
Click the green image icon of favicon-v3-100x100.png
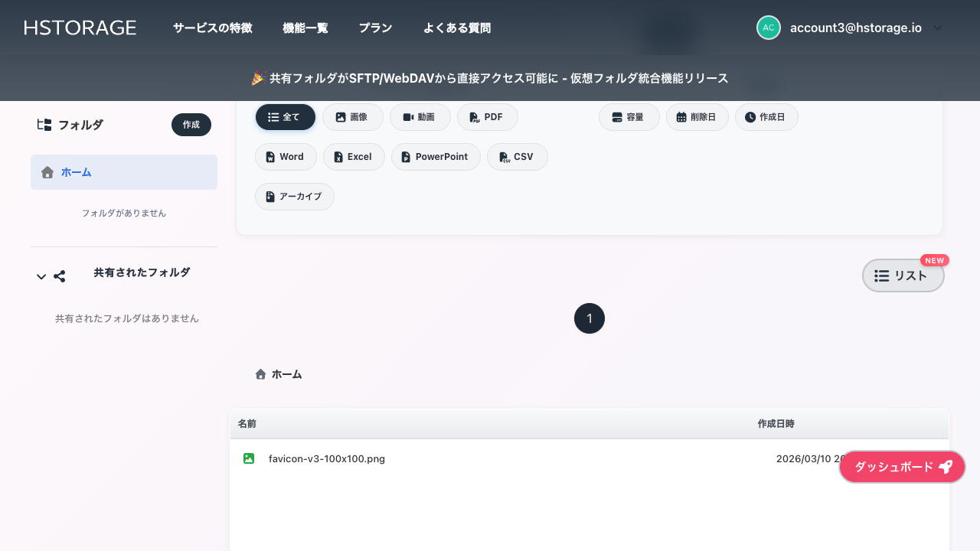click(249, 458)
